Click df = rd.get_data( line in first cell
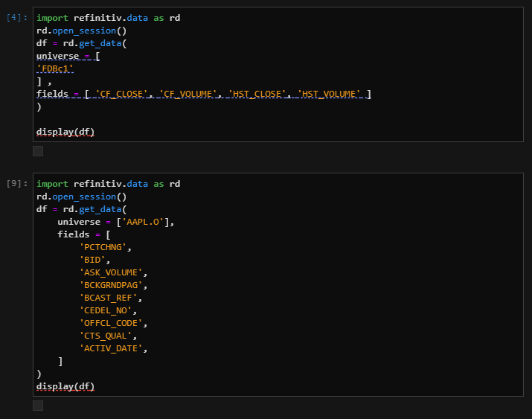Image resolution: width=532 pixels, height=419 pixels. pyautogui.click(x=81, y=43)
